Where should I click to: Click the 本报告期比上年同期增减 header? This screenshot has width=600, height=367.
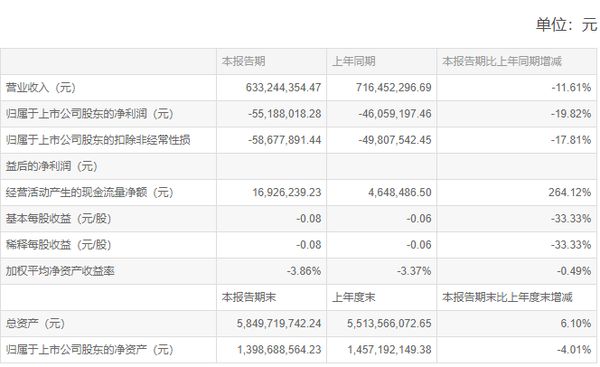pyautogui.click(x=502, y=61)
